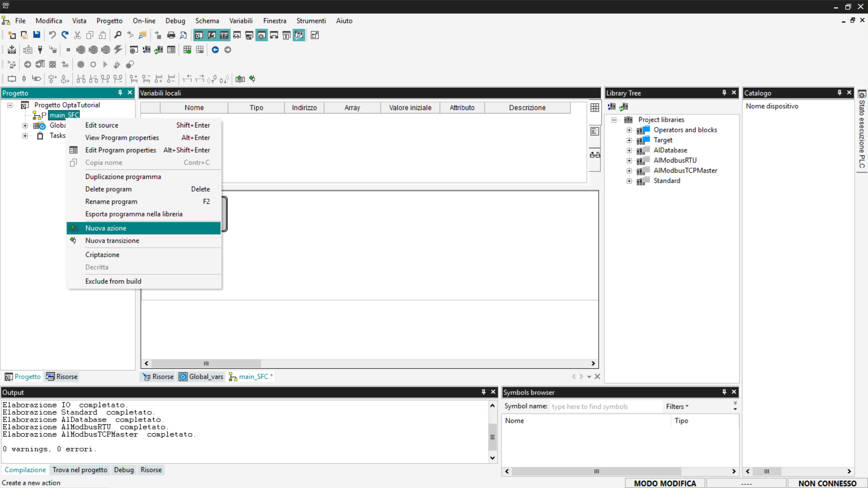Click the compile factory icon
Image resolution: width=868 pixels, height=488 pixels.
click(12, 50)
